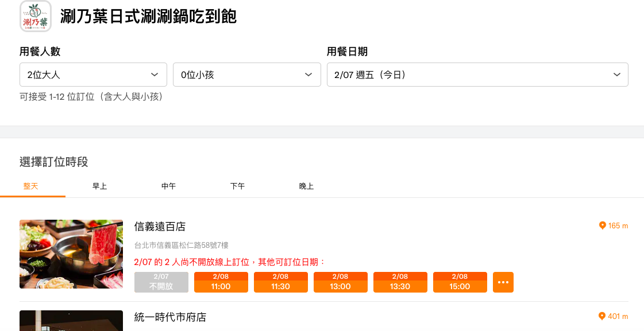Viewport: 644px width, 331px height.
Task: Open the 2/07 週五 dining date dropdown
Action: [477, 75]
